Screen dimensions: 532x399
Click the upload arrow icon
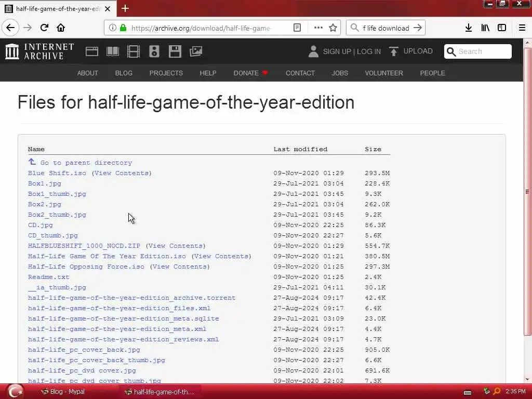(394, 51)
